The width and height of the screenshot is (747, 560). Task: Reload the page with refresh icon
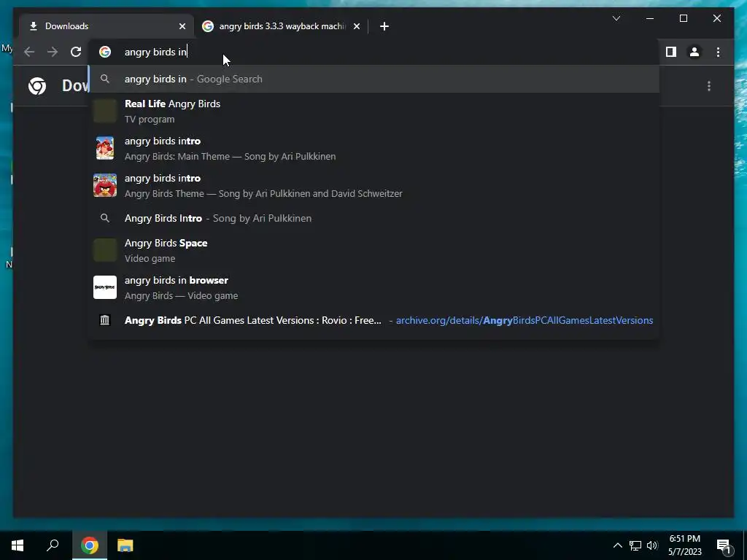(x=76, y=52)
